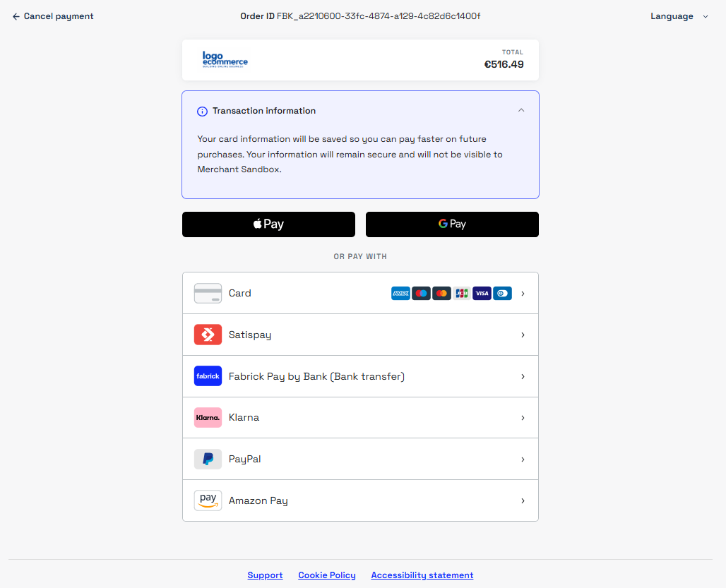Click the Mastercard card badge
This screenshot has height=588, width=726.
[x=441, y=294]
